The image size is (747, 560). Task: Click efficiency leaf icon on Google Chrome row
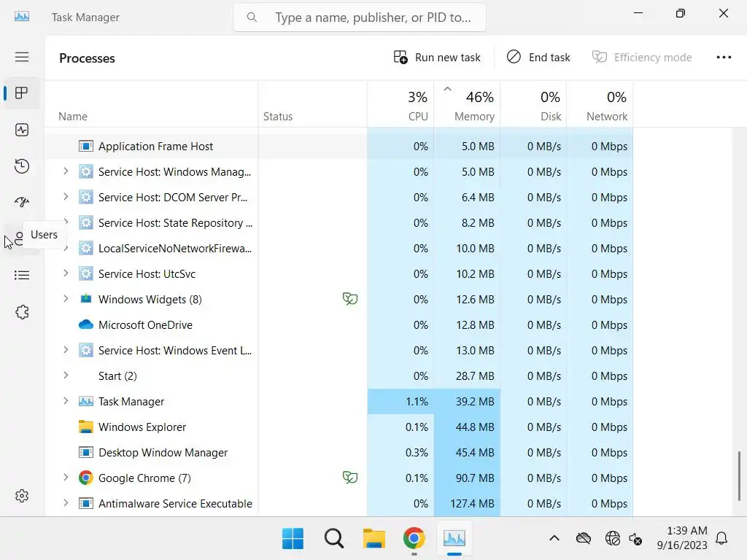[350, 478]
